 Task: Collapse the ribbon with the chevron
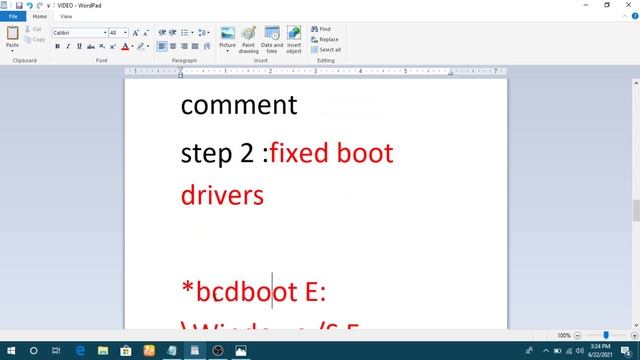[625, 16]
